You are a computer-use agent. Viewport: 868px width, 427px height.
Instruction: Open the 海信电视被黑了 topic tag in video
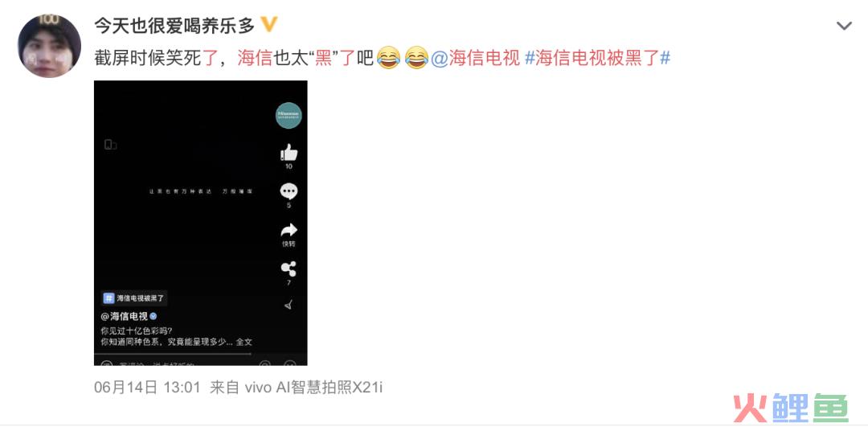(134, 298)
